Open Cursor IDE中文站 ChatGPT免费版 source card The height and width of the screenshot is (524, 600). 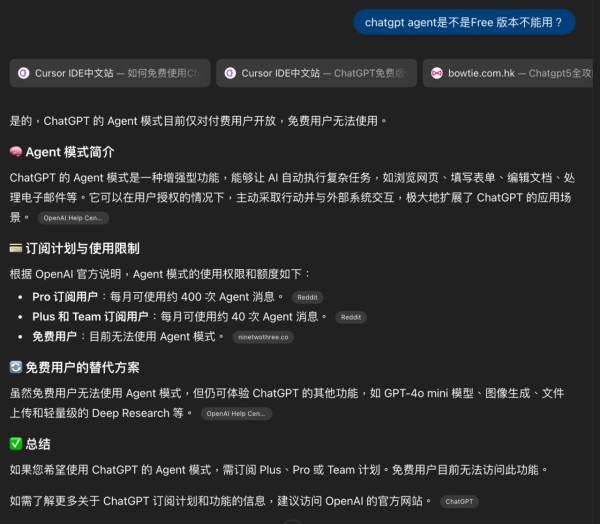(x=316, y=73)
